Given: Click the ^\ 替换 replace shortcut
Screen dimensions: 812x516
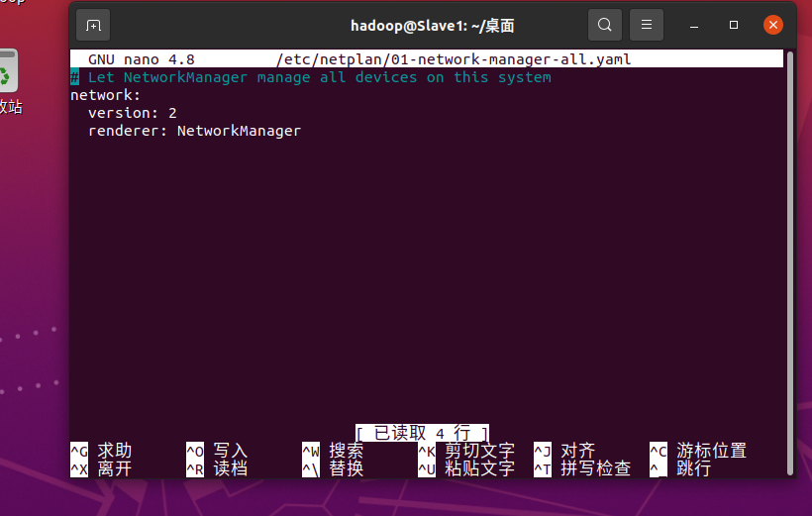Looking at the screenshot, I should 333,468.
